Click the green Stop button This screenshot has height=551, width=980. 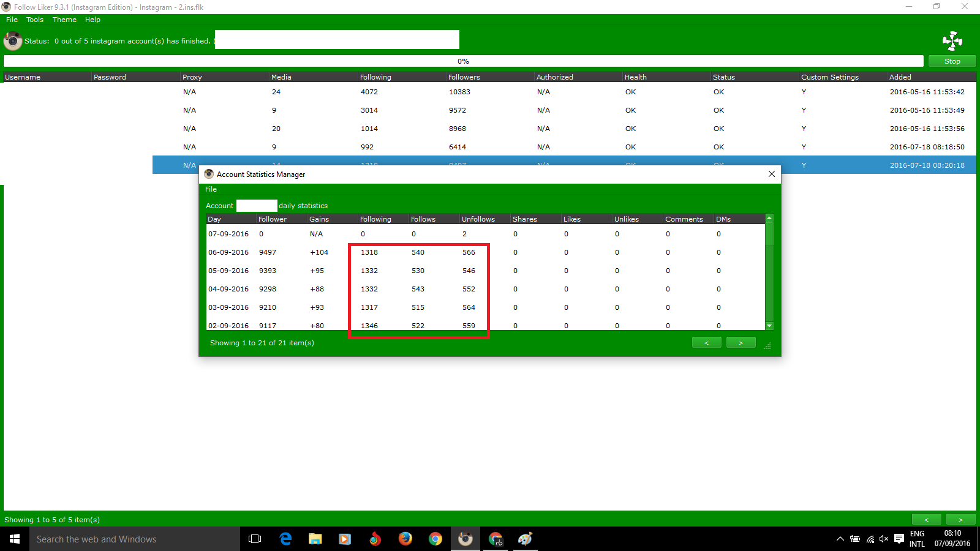tap(952, 61)
